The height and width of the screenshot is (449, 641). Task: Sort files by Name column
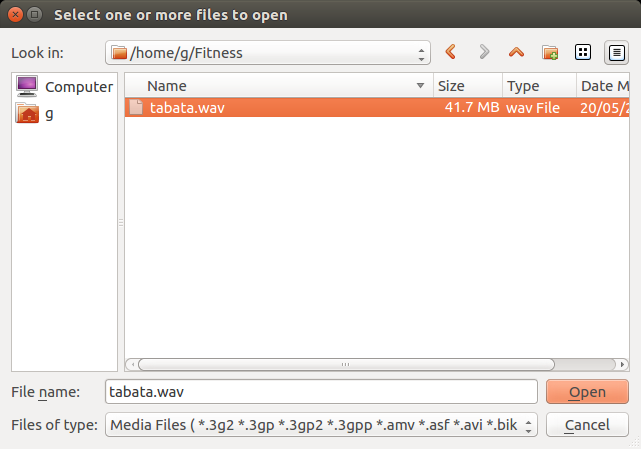point(280,86)
